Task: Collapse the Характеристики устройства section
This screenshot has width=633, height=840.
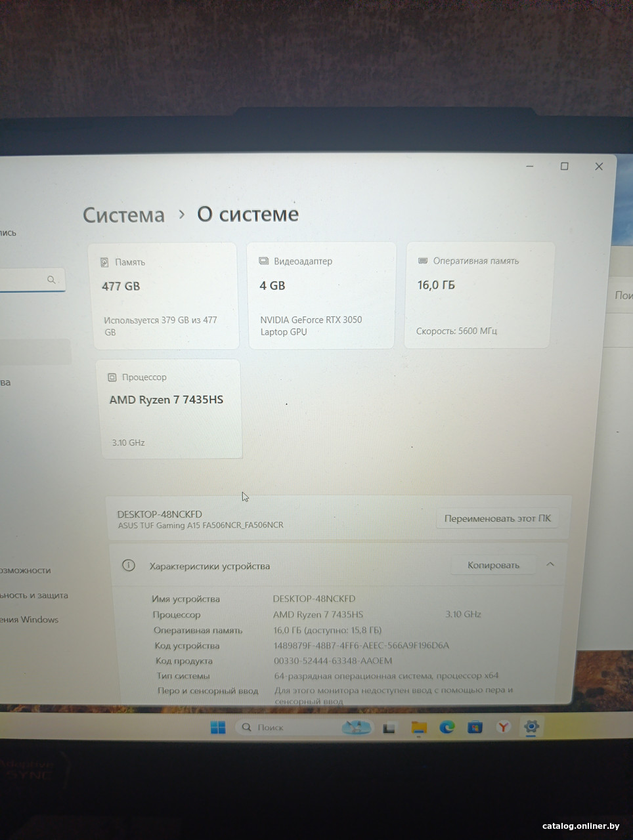Action: [x=550, y=564]
